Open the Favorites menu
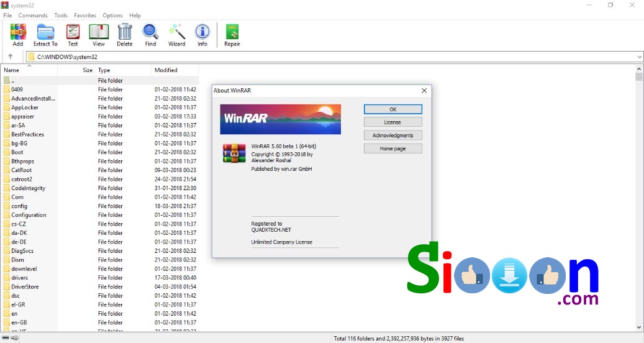Screen dimensions: 644x343 85,15
